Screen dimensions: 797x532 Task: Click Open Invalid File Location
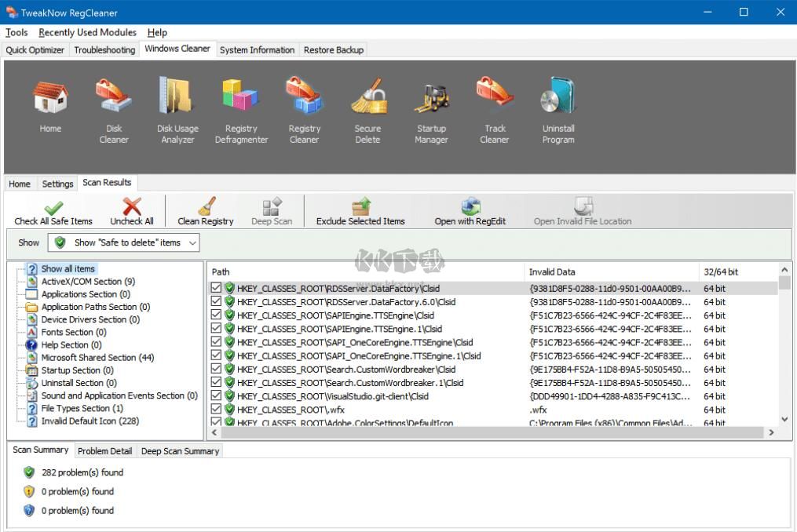point(583,213)
